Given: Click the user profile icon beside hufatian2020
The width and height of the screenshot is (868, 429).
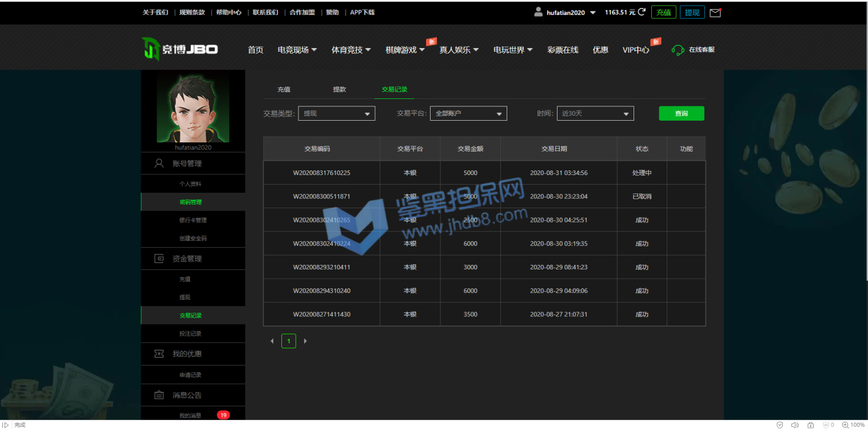Looking at the screenshot, I should [538, 12].
